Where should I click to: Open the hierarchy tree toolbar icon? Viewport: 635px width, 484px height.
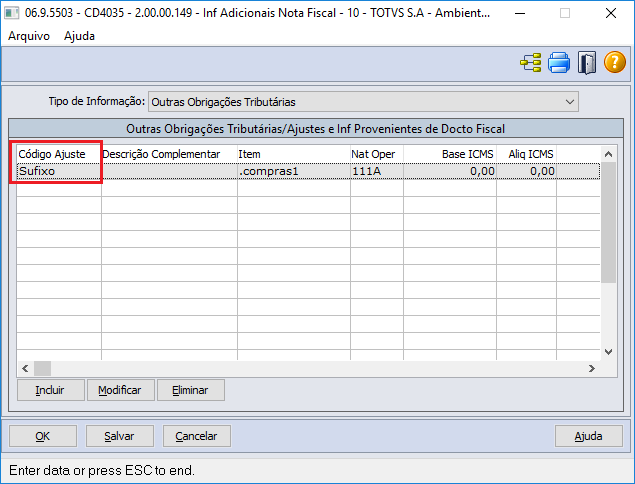pos(531,63)
